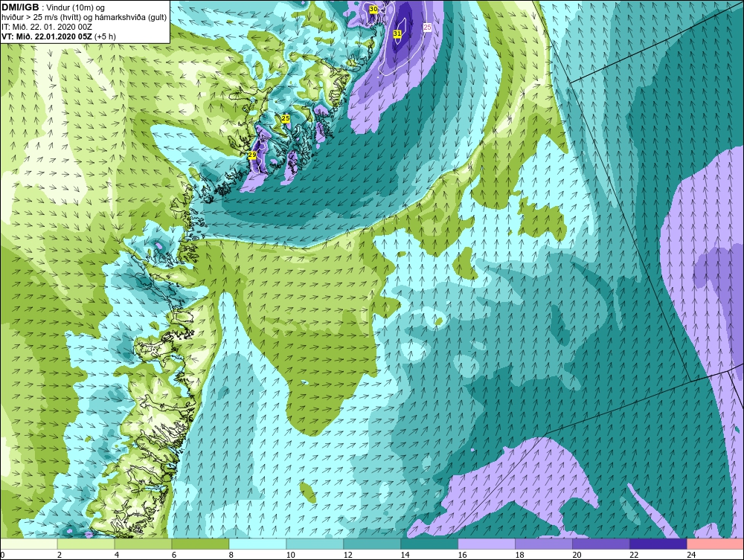Click the pink above-24 m/s legend swatch
Viewport: 744px width, 560px height.
coord(715,544)
